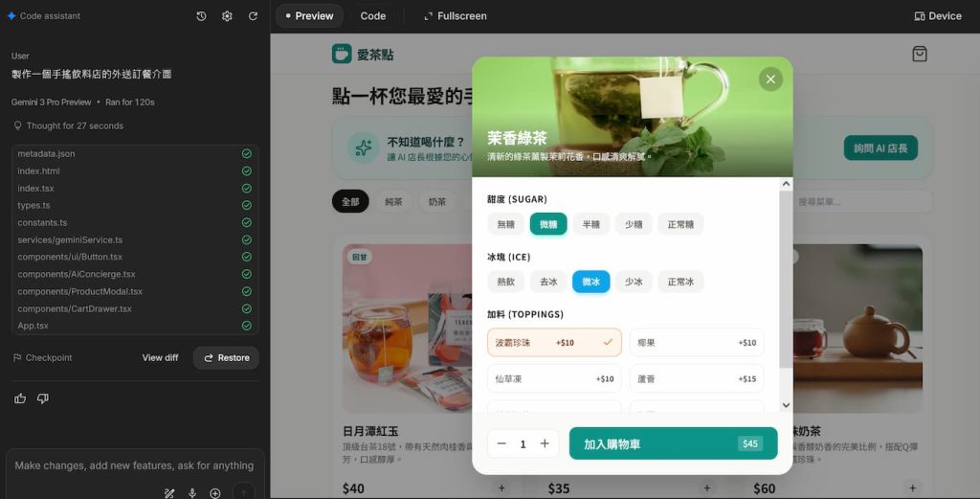Click the 詢問 AI 店長 button

880,148
